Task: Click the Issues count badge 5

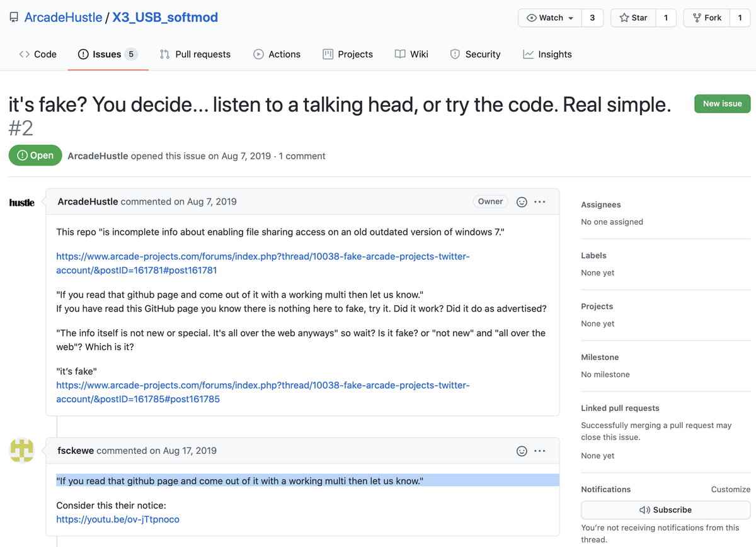Action: [131, 54]
